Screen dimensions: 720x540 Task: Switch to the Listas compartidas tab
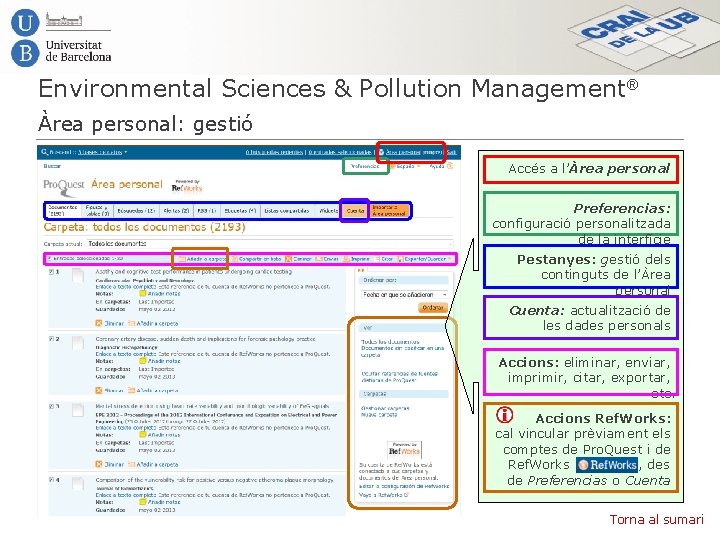[x=287, y=211]
